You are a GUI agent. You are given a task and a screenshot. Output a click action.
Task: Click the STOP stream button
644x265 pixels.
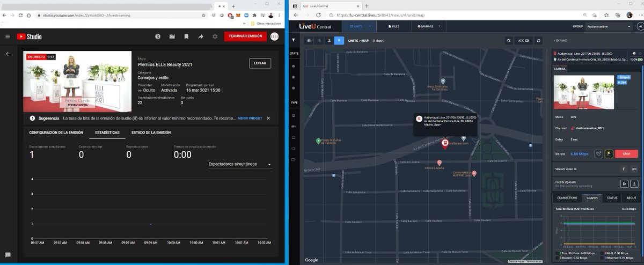coord(626,154)
